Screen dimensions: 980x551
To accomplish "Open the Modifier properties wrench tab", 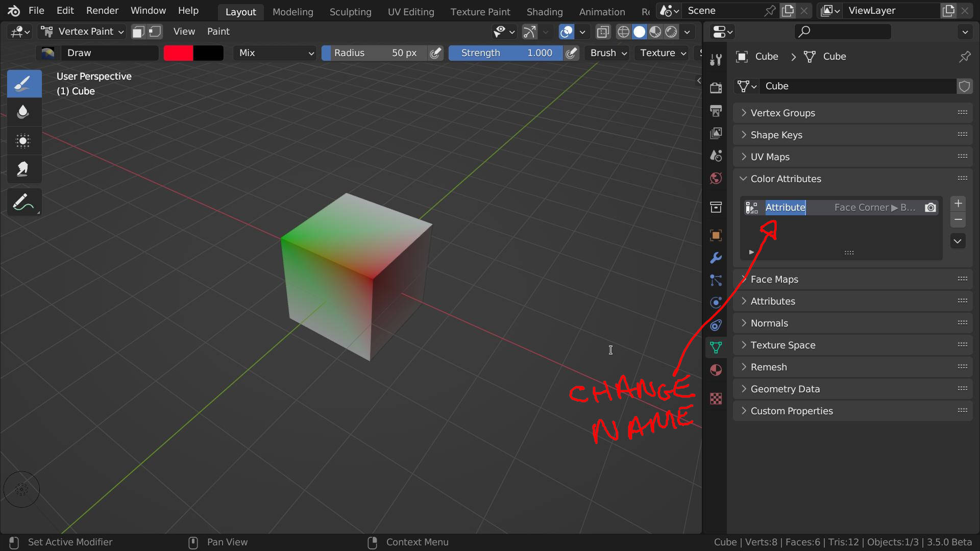I will click(x=716, y=258).
